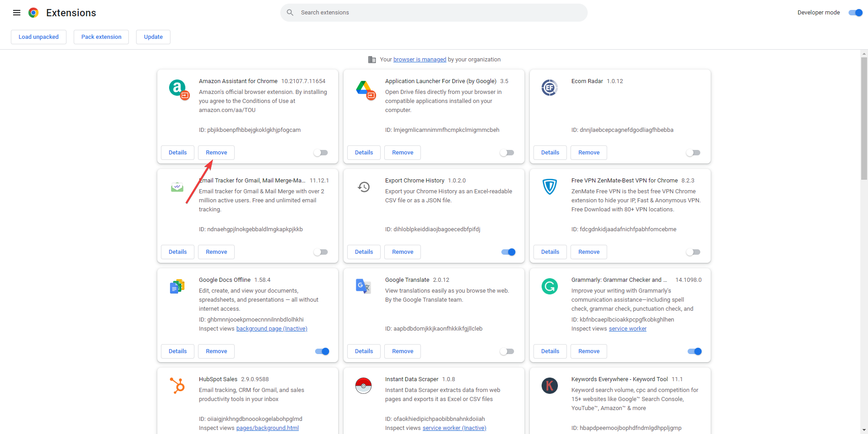
Task: Disable the Export Chrome History extension
Action: click(508, 252)
